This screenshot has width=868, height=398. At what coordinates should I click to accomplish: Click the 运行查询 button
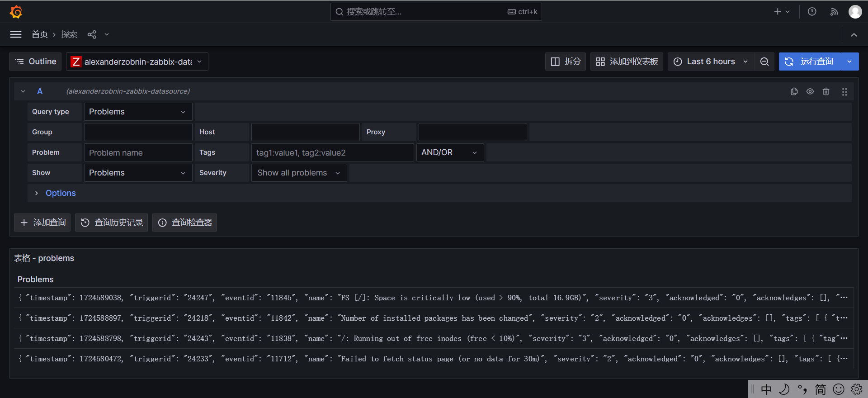pos(810,62)
